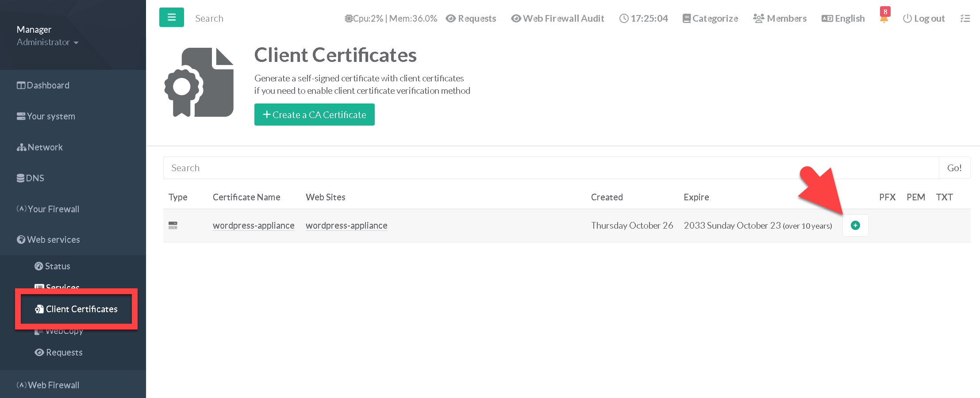Viewport: 980px width, 398px height.
Task: Open Web Firewall Audit from the top bar
Action: (557, 19)
